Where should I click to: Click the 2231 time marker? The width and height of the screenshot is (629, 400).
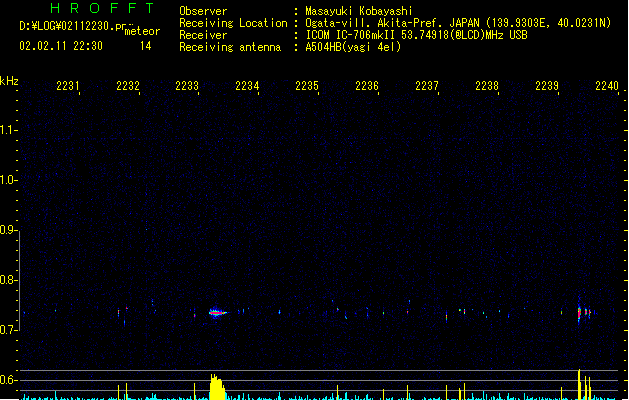[68, 85]
